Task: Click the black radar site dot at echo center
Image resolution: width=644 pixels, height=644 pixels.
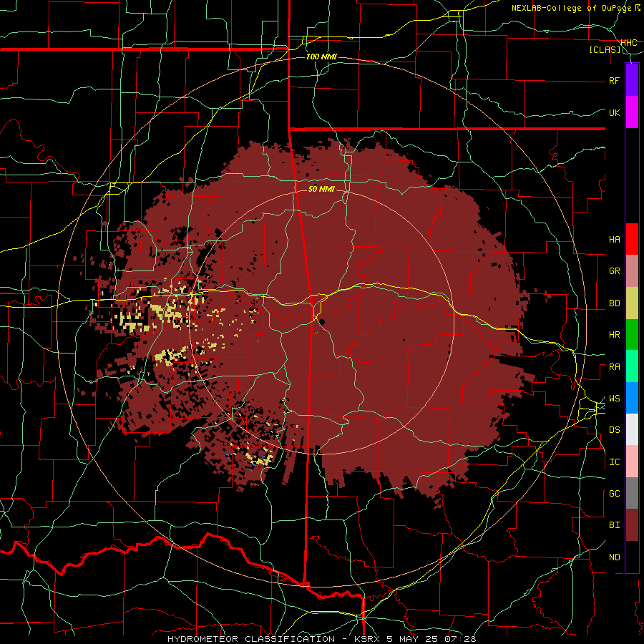Action: click(321, 322)
